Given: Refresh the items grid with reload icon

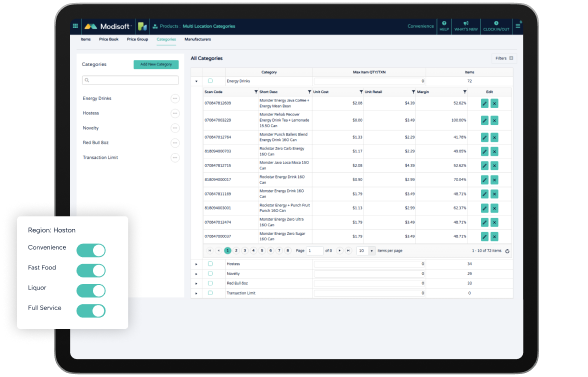Looking at the screenshot, I should coord(507,251).
